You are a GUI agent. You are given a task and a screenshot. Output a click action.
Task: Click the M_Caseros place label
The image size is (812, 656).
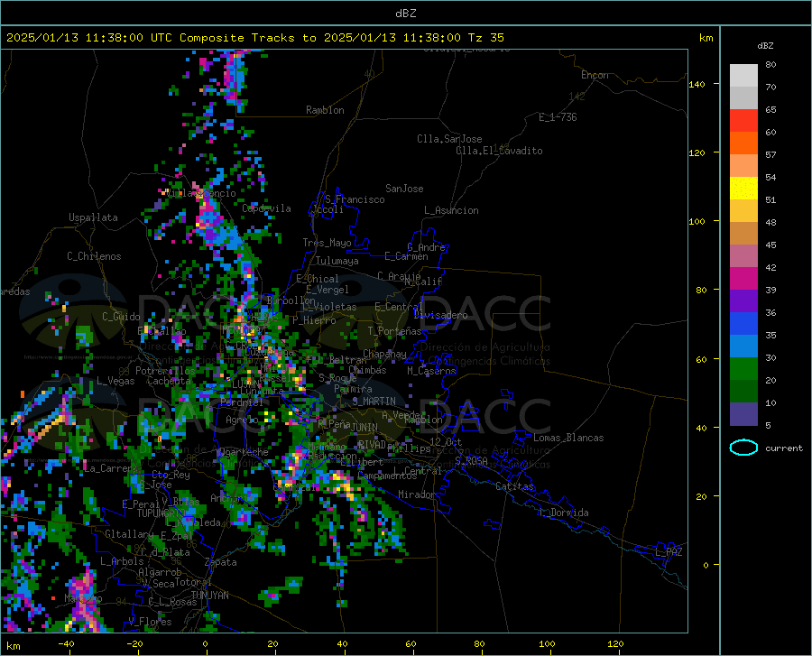tap(431, 371)
